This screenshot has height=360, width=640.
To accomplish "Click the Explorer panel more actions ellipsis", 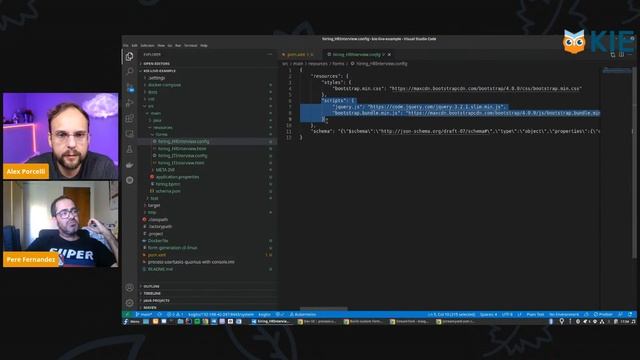I will tap(270, 54).
